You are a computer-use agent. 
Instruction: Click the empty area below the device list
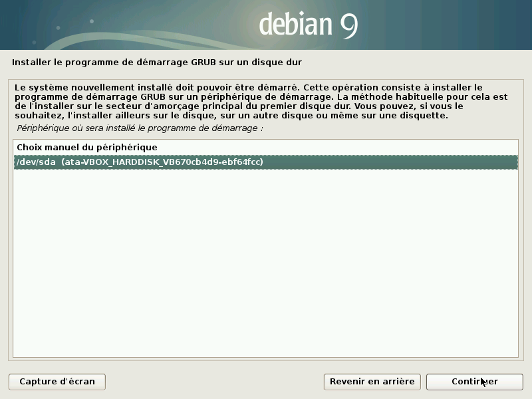point(266,266)
